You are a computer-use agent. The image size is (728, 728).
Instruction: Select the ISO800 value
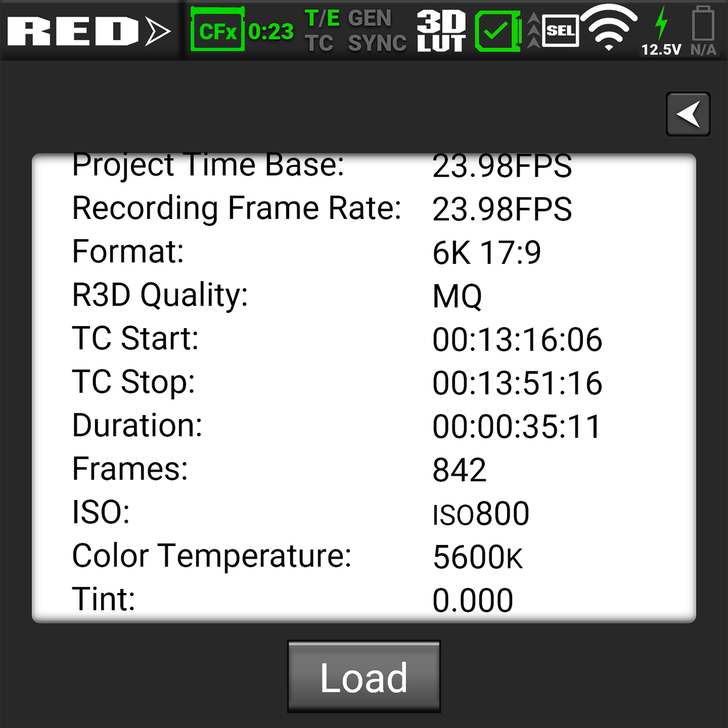click(480, 513)
